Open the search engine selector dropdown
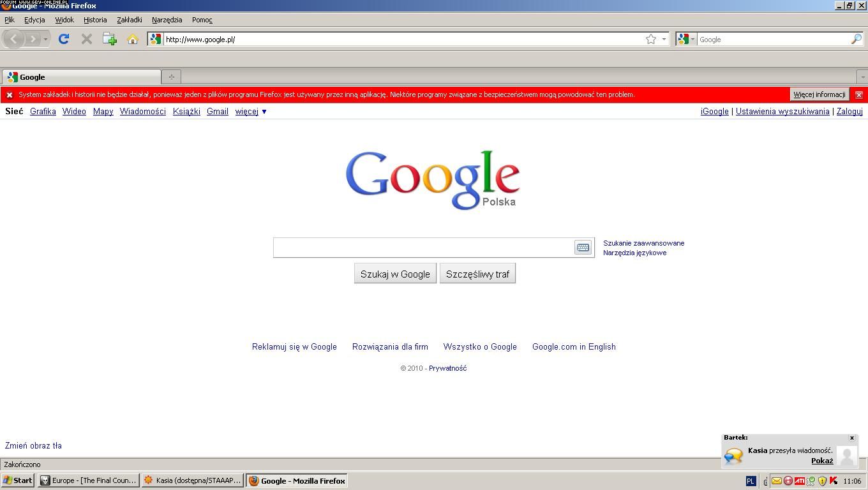 (x=687, y=39)
